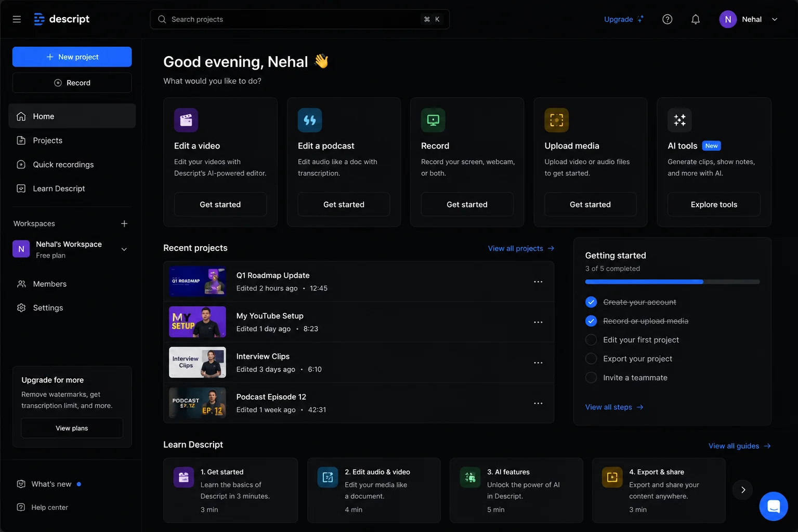Check Invite a teammate step

pyautogui.click(x=591, y=378)
